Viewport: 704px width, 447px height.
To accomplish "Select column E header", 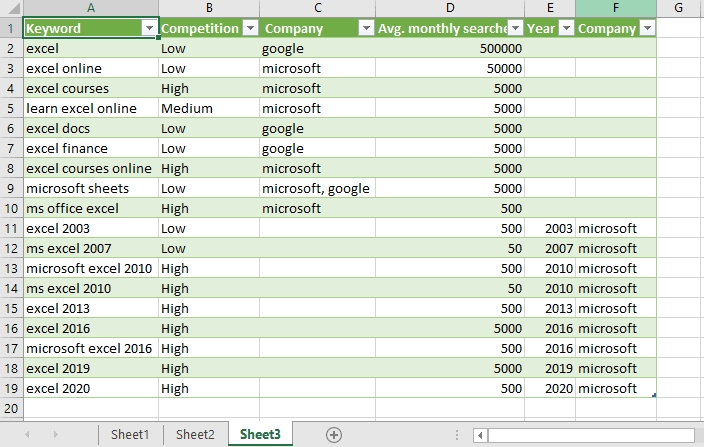I will click(x=550, y=8).
